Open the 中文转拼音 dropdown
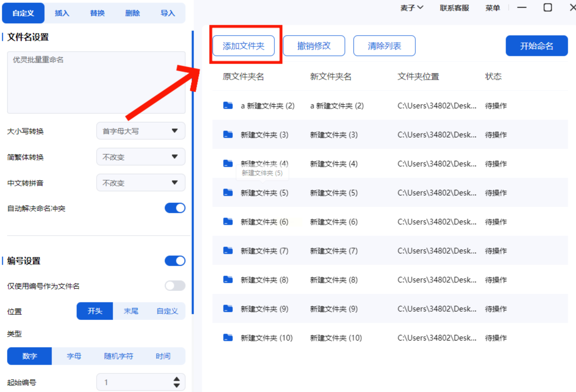576x392 pixels. pyautogui.click(x=141, y=183)
